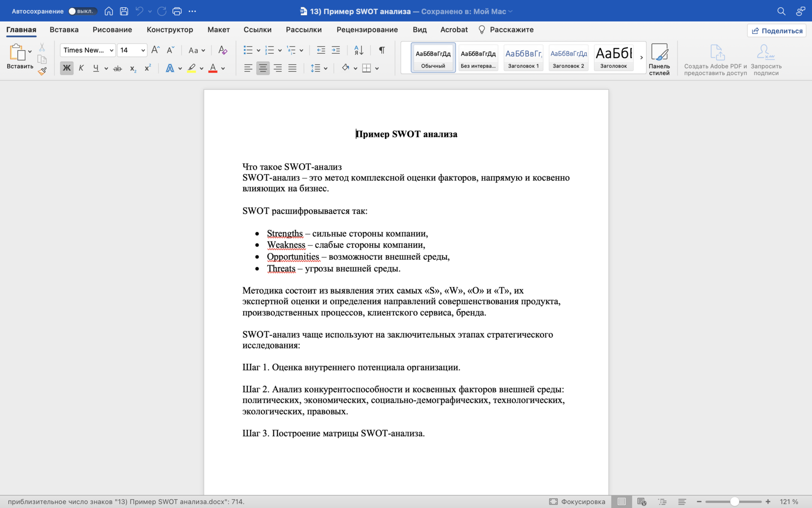Search the document with the magnifier icon
The image size is (812, 508).
pos(781,11)
